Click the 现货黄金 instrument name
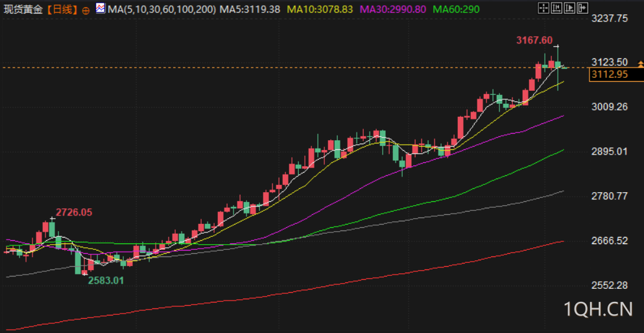Viewport: 644px width, 333px height. (22, 10)
